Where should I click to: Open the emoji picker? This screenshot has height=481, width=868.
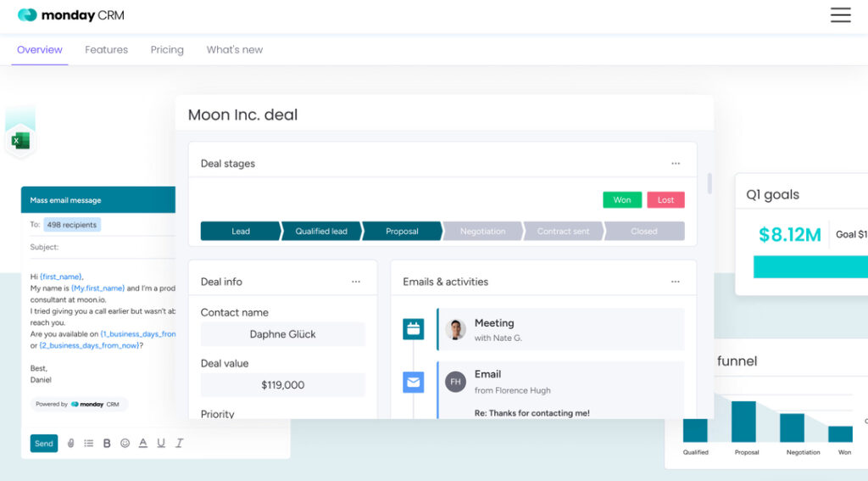(125, 444)
